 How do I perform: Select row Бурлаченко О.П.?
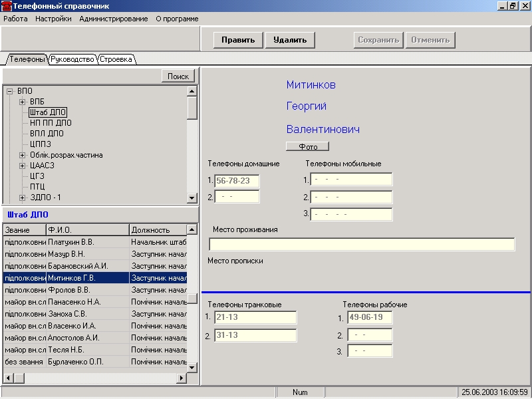(x=95, y=362)
